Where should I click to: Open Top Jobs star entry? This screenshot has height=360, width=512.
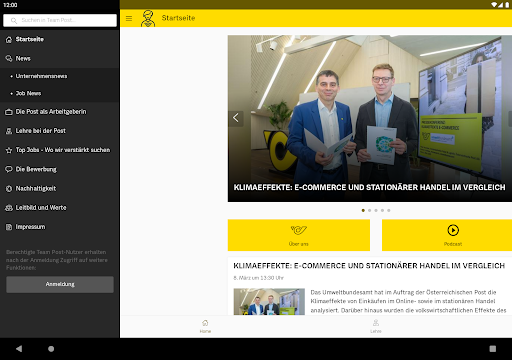pyautogui.click(x=60, y=150)
